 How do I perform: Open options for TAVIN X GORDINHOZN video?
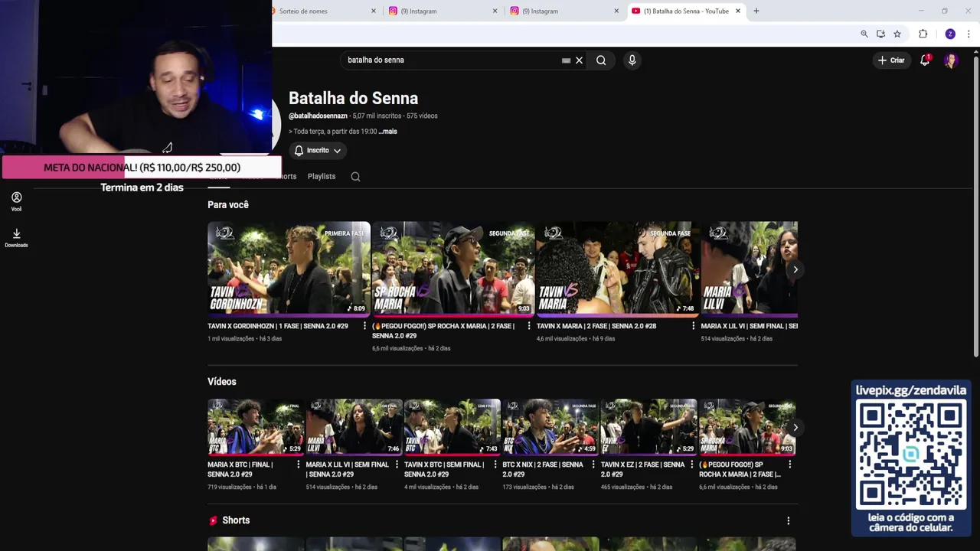click(x=364, y=326)
